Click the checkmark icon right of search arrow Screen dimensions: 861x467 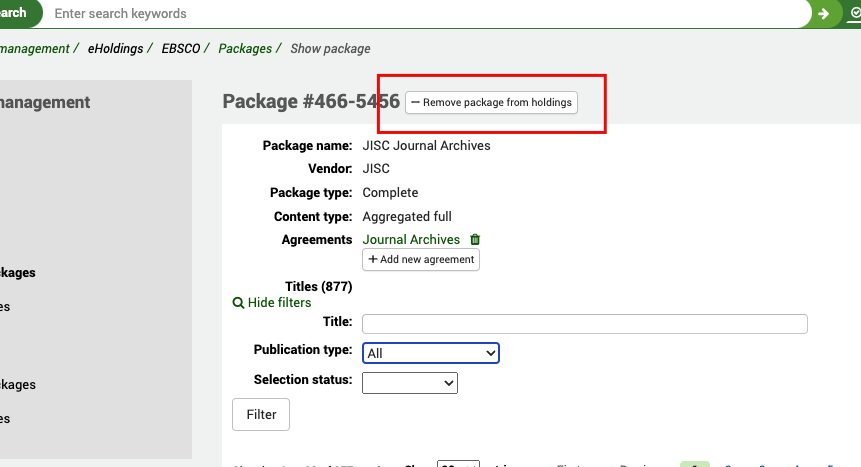pos(853,14)
